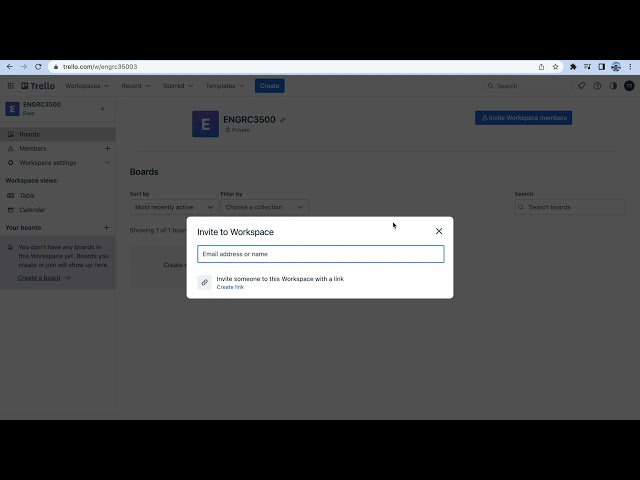Add a board via Your boards plus
The width and height of the screenshot is (640, 480).
click(x=107, y=227)
